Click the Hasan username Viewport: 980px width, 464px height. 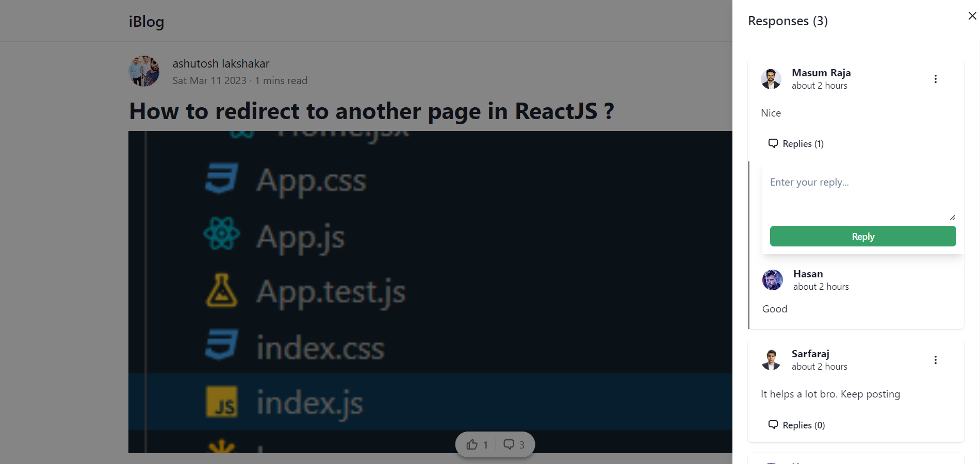click(808, 274)
